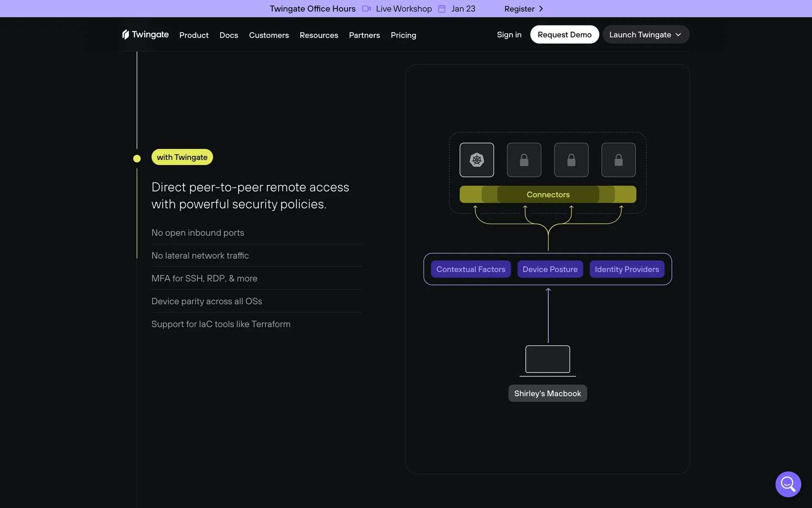The image size is (812, 508).
Task: Click the laptop device icon
Action: (x=547, y=360)
